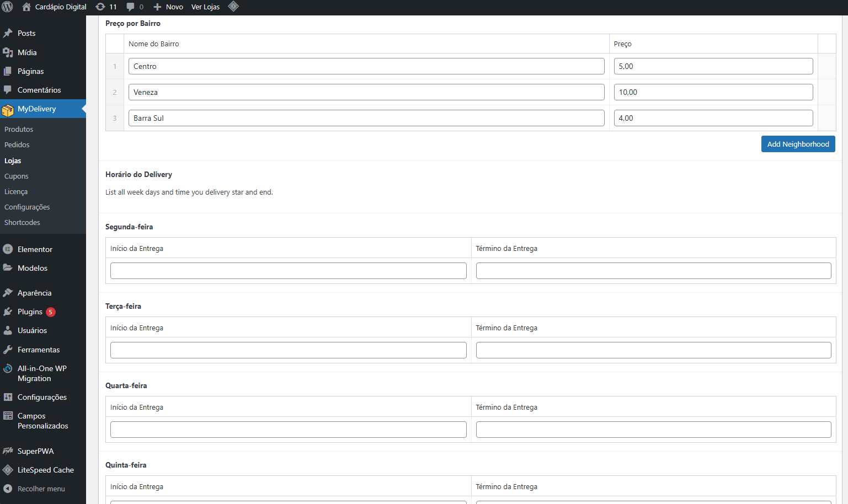Click the Plugins plug icon
The width and height of the screenshot is (848, 504).
tap(8, 312)
